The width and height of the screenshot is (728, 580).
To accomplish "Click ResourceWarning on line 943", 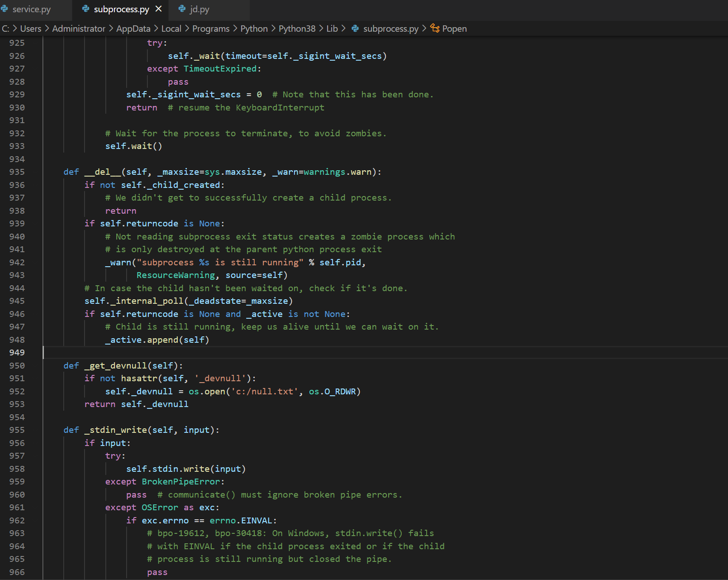I will [x=176, y=275].
